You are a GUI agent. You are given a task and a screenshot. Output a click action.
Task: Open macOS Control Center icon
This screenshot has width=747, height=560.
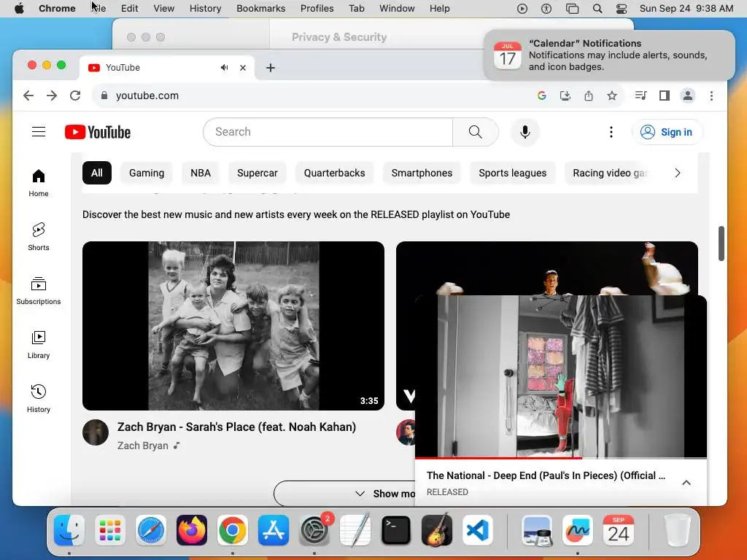[622, 9]
